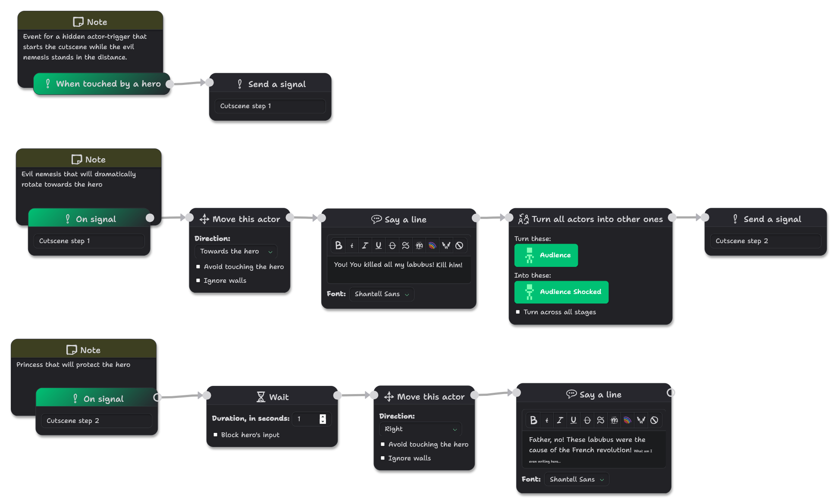Image resolution: width=837 pixels, height=504 pixels.
Task: Apply italic formatting in the princess Say a line
Action: pyautogui.click(x=560, y=419)
